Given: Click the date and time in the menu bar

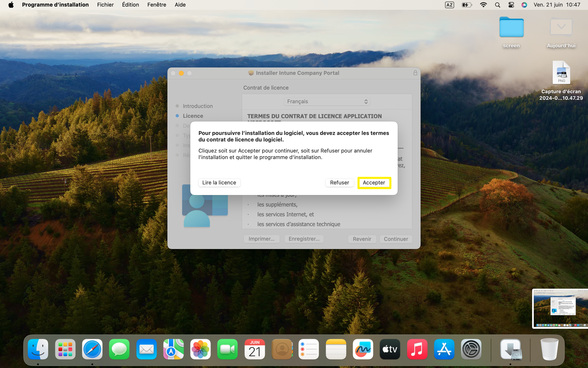Looking at the screenshot, I should [x=557, y=5].
